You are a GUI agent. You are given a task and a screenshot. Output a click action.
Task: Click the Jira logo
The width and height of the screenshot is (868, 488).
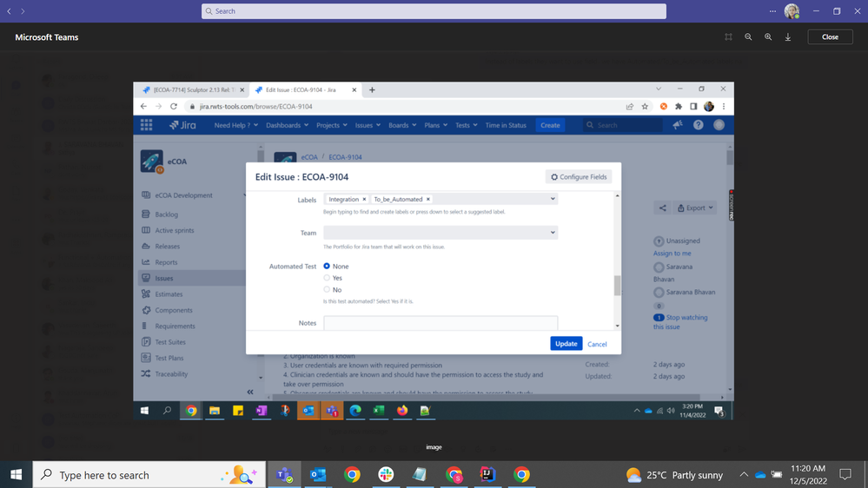[182, 125]
